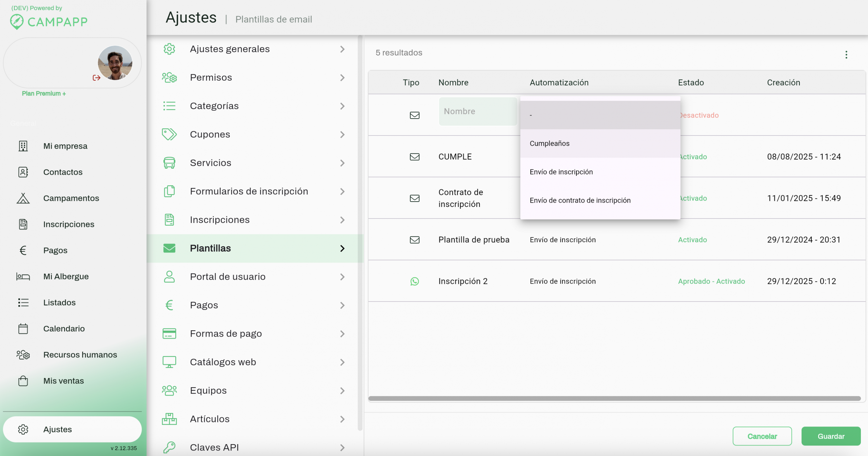The width and height of the screenshot is (868, 456).
Task: Click the horizontal table scrollbar
Action: click(x=614, y=398)
